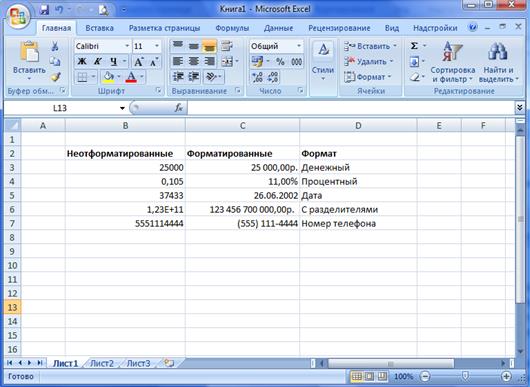Toggle bold Ж formatting
The height and width of the screenshot is (387, 530).
[81, 62]
